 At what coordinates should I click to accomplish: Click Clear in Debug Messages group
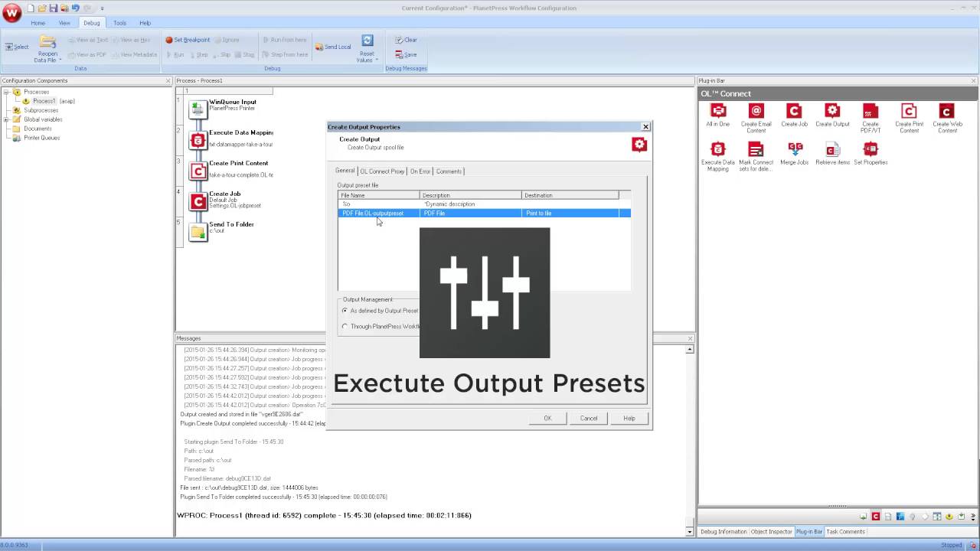coord(406,40)
